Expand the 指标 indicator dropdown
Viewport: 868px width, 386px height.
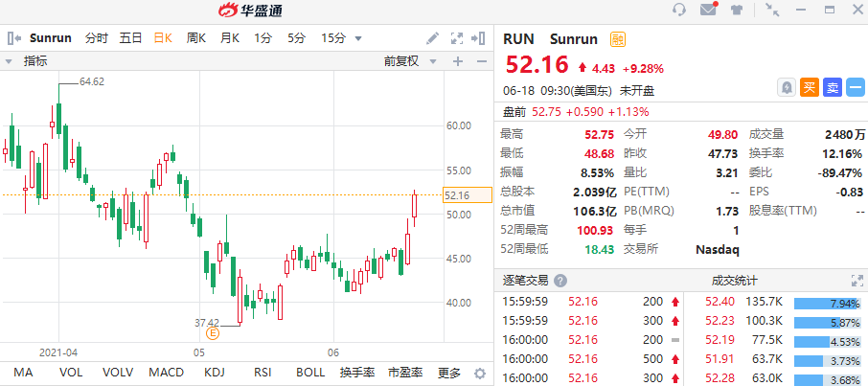(9, 61)
